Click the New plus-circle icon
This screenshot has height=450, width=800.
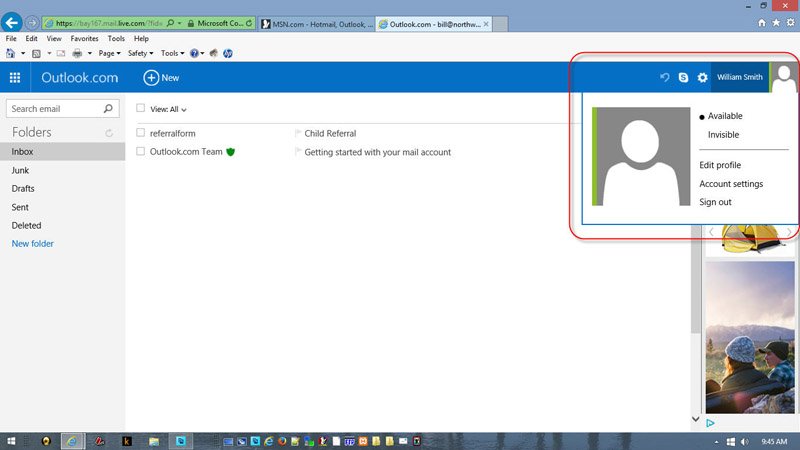[x=151, y=78]
